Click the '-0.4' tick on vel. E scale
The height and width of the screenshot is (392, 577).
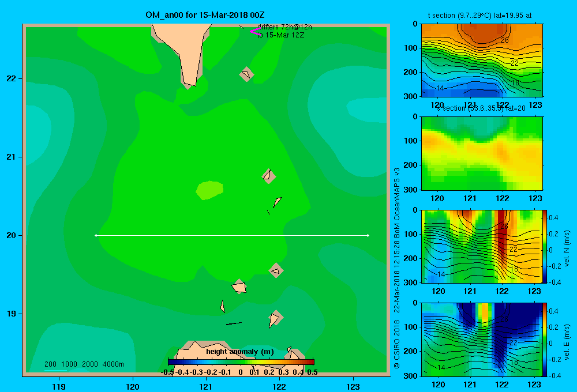(554, 375)
